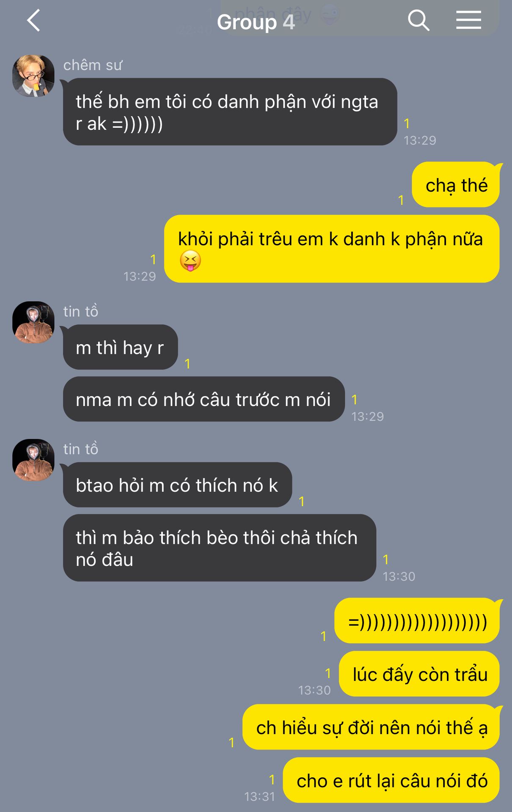The image size is (512, 812).
Task: Tap chêm sư's profile picture
Action: coord(33,76)
